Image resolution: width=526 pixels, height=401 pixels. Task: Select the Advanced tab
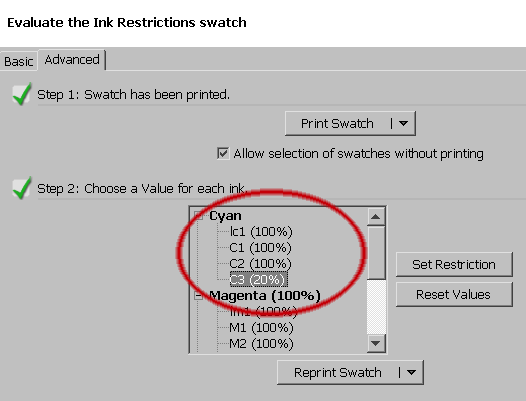point(72,60)
